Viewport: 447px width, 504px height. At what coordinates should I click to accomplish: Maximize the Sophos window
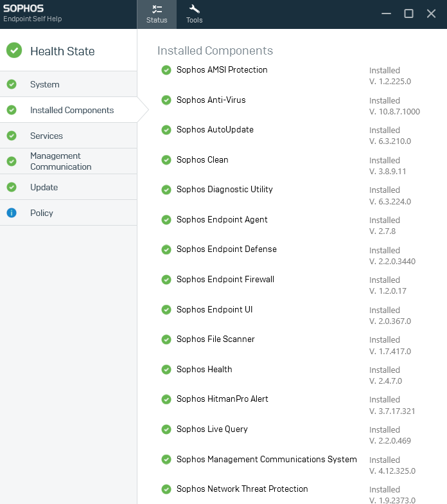(x=408, y=14)
